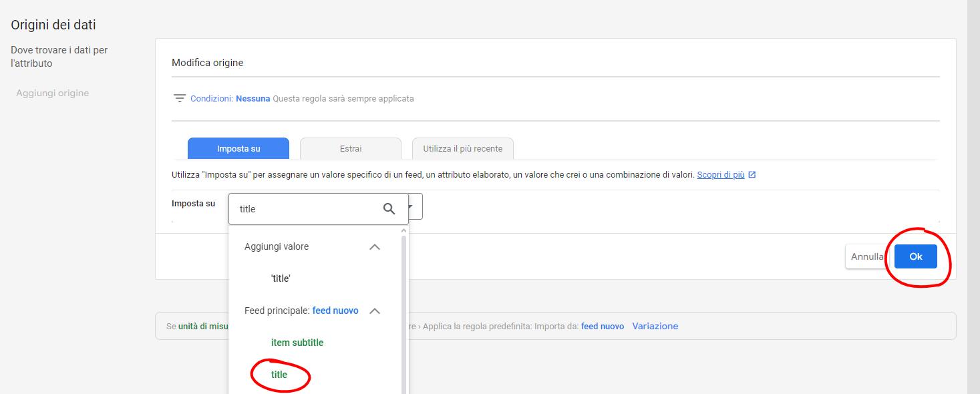The image size is (980, 394).
Task: Click the filter conditions icon
Action: (x=179, y=98)
